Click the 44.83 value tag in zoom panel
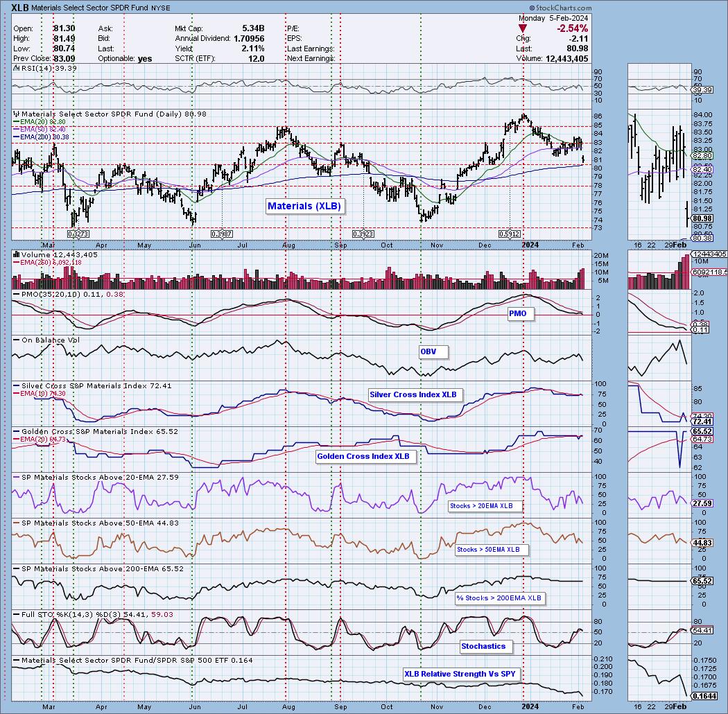 [x=702, y=543]
